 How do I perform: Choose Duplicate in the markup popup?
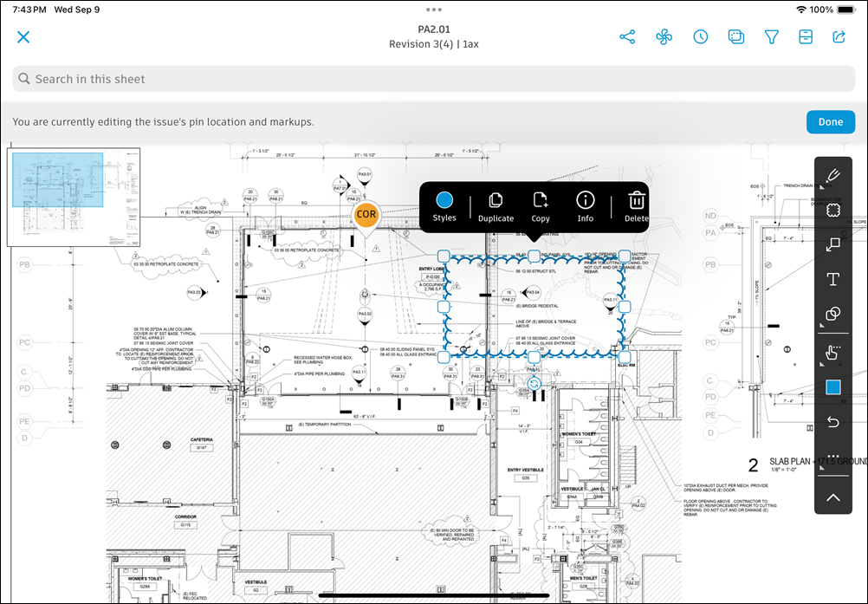point(496,206)
